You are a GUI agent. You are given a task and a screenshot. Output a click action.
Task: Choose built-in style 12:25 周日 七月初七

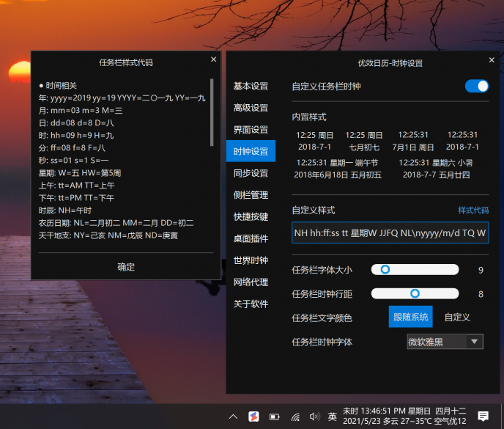coord(364,141)
